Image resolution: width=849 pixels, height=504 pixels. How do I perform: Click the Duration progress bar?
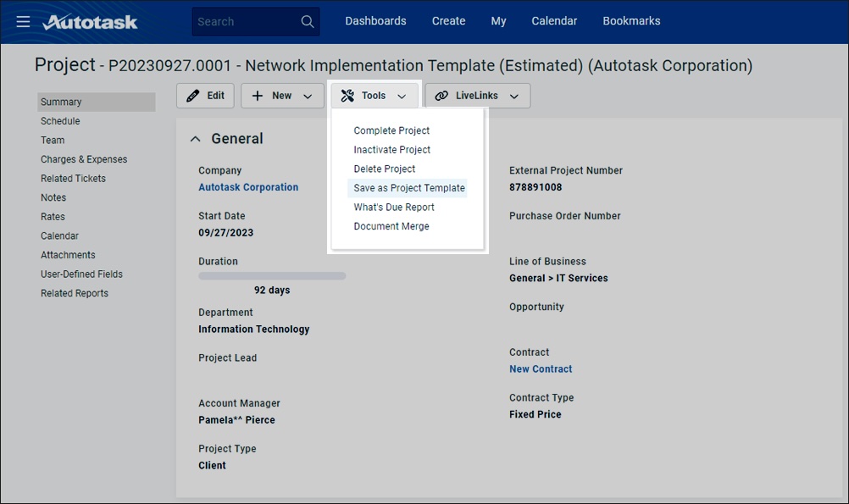point(272,276)
